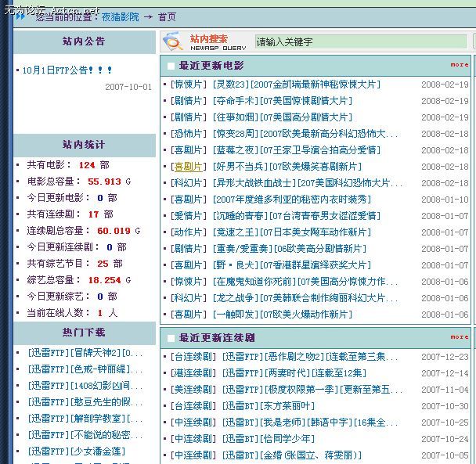
Task: Click 站内统计 panel header
Action: pos(85,145)
